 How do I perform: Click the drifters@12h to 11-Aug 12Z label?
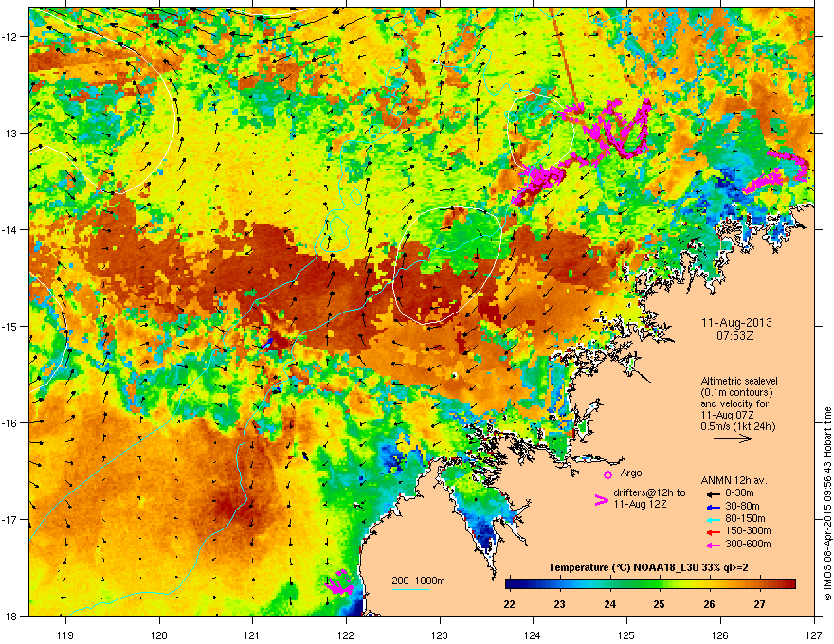[x=649, y=498]
